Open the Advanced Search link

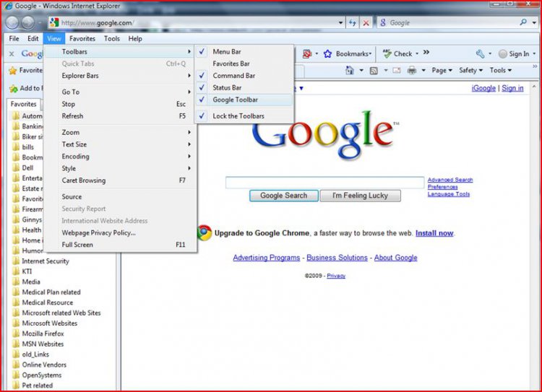click(450, 180)
